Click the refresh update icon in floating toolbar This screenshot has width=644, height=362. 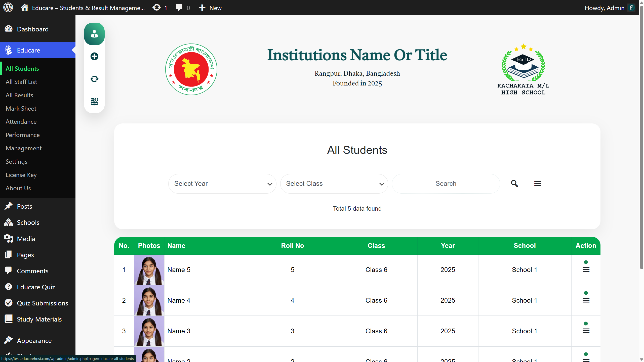94,79
